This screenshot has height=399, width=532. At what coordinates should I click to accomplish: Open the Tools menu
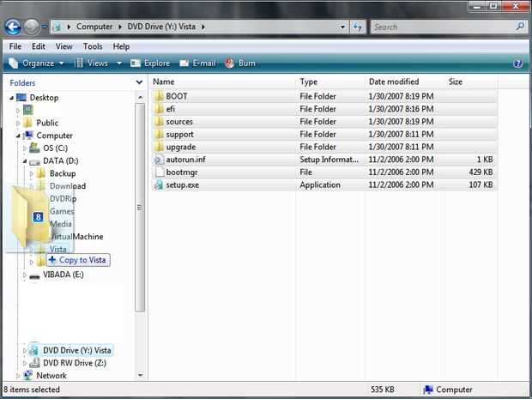[x=93, y=46]
